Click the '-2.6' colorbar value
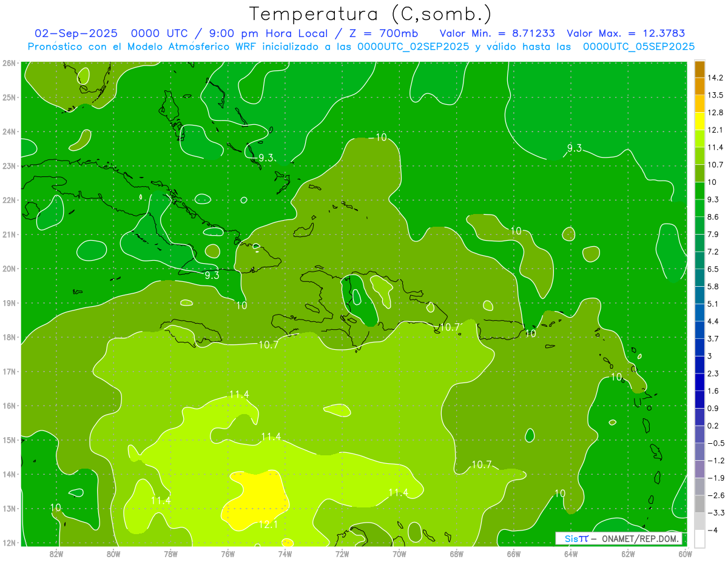 tap(715, 495)
